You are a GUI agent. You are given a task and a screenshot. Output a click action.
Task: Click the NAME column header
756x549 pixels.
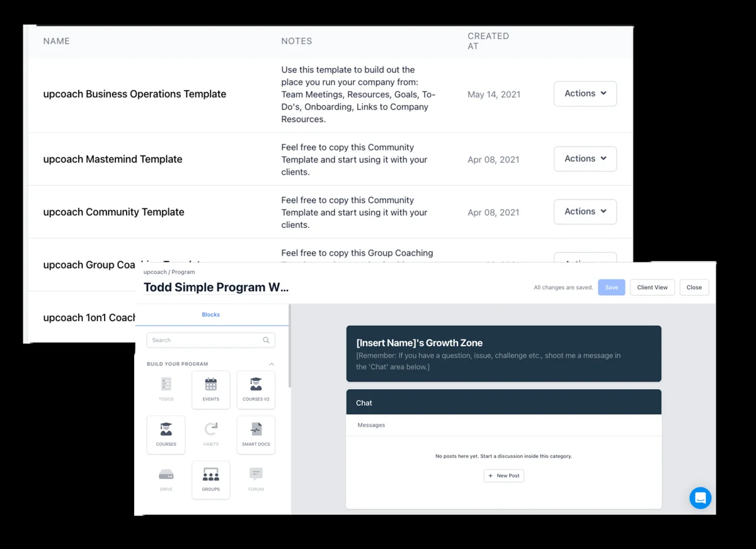57,41
